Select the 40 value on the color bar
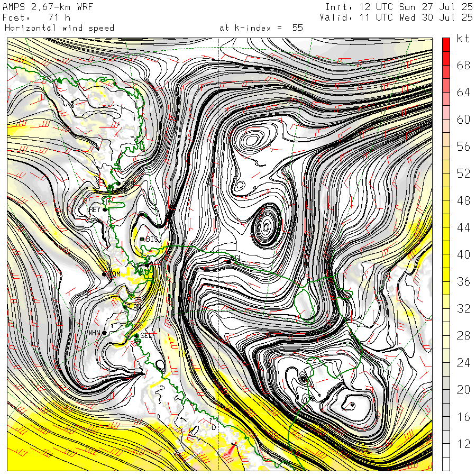 463,254
